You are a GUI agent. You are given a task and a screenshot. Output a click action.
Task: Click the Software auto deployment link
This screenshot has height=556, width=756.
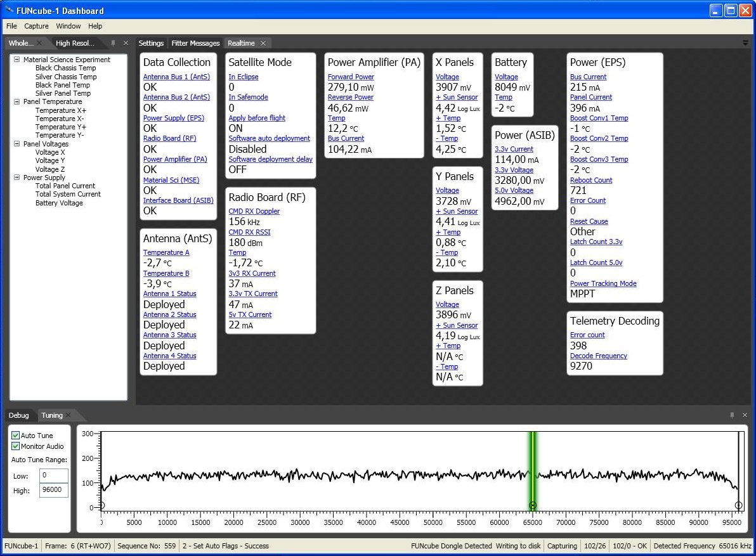coord(269,138)
